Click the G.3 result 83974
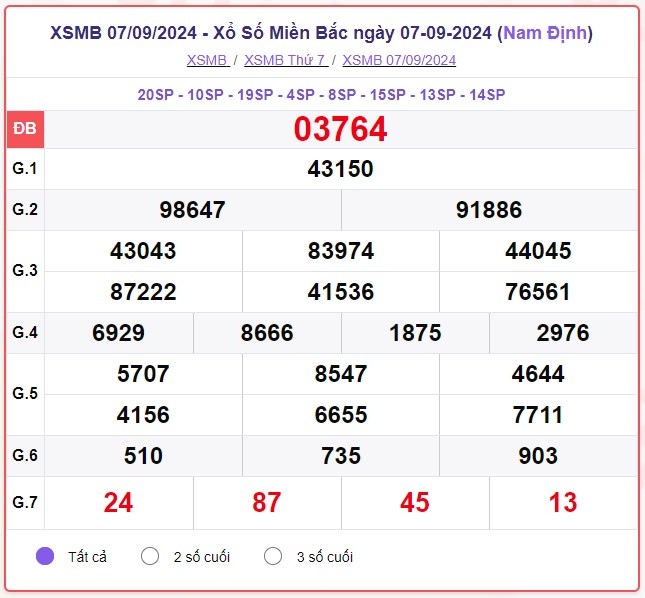Image resolution: width=645 pixels, height=598 pixels. (341, 251)
